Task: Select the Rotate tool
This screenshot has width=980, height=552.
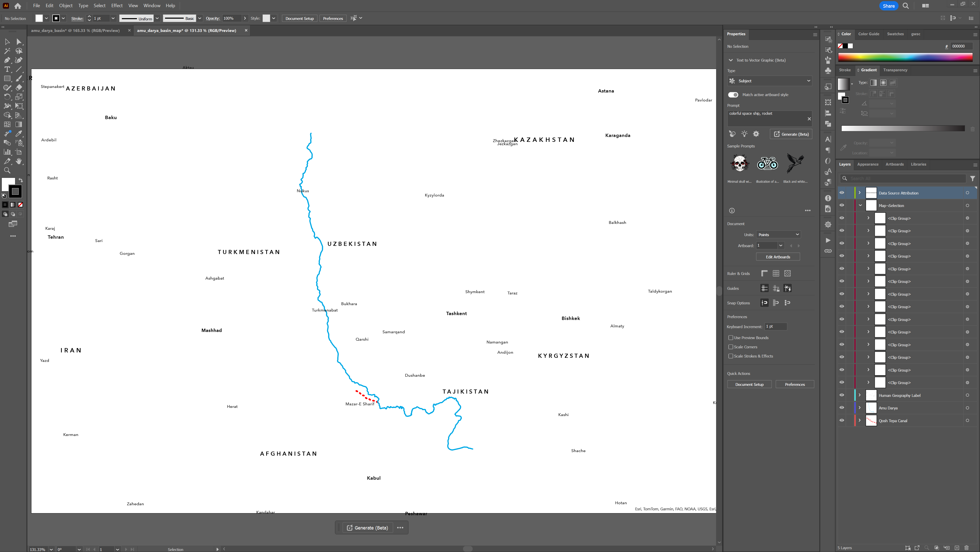Action: tap(7, 97)
